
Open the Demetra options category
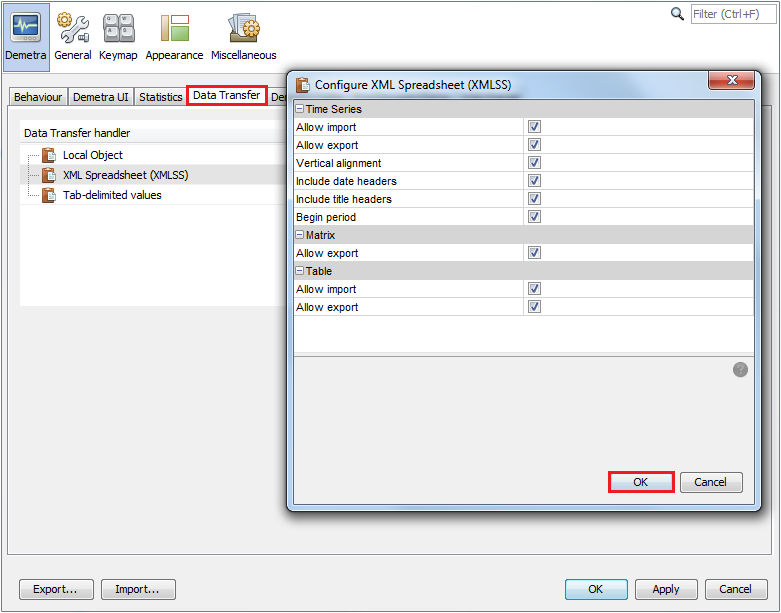25,37
